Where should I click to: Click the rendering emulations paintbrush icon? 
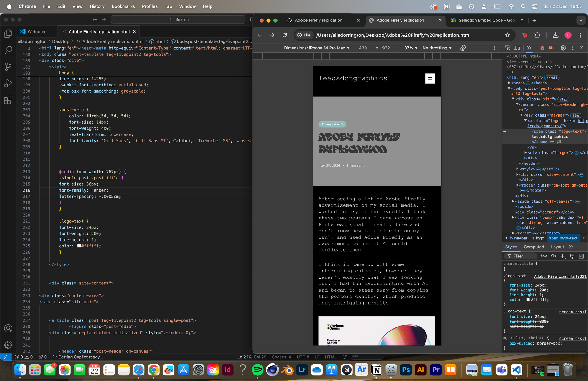point(572,256)
